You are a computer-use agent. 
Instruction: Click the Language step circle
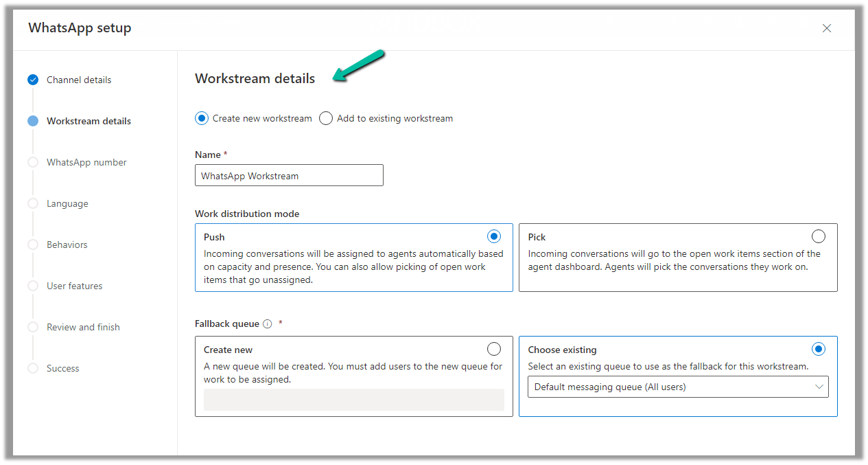point(33,203)
